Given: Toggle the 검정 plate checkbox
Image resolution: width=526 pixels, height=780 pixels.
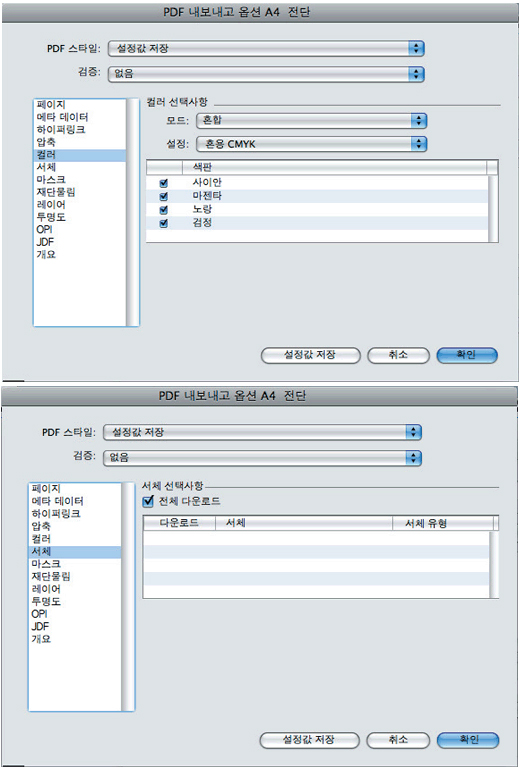Looking at the screenshot, I should 164,223.
